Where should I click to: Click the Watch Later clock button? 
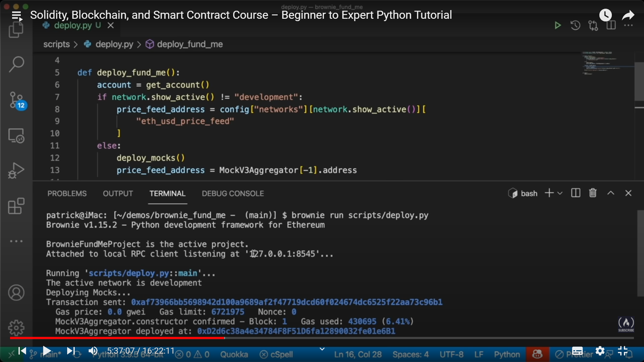pos(605,15)
